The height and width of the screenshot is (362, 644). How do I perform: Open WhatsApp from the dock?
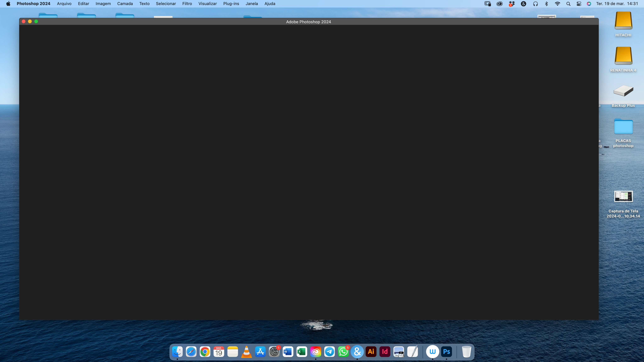click(343, 352)
